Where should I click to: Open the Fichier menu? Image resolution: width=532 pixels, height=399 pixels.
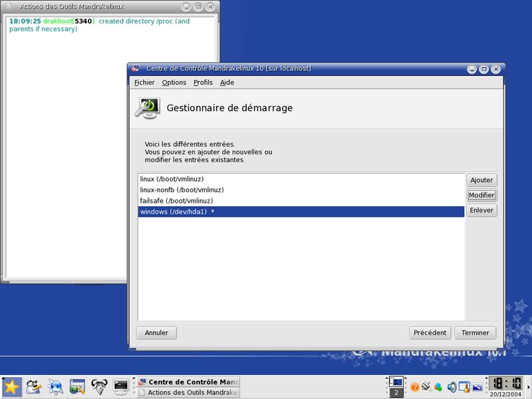(x=144, y=82)
